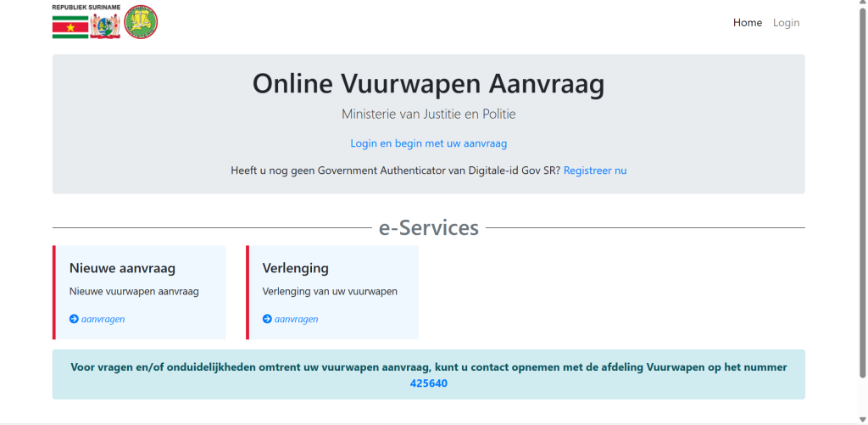Dial the phone number 425640 link

click(x=428, y=383)
